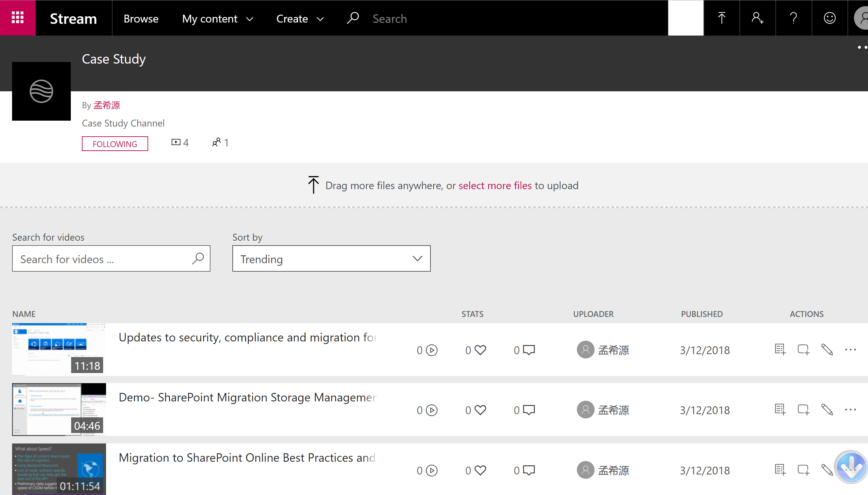868x495 pixels.
Task: Open more actions for Demo- SharePoint video
Action: click(851, 410)
